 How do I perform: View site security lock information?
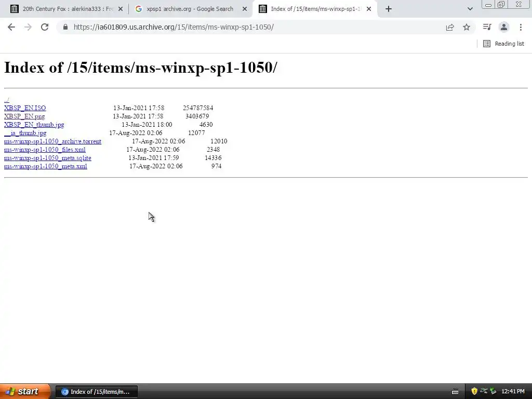(x=65, y=27)
